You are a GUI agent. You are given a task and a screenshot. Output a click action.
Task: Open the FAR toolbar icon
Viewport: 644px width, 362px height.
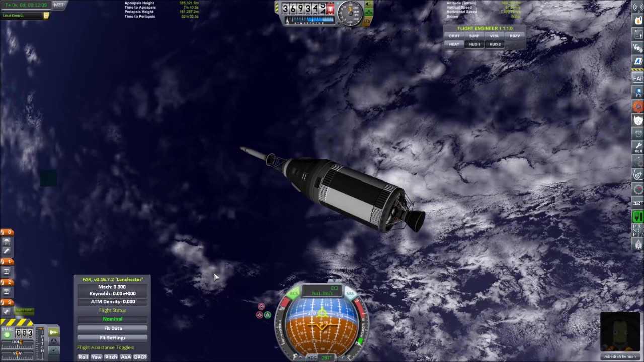(x=638, y=78)
